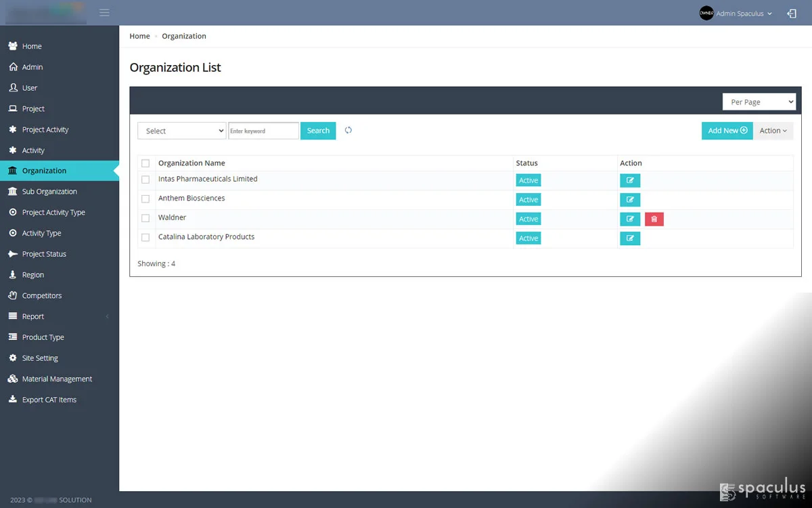Check the Waldner row checkbox
This screenshot has height=508, width=812.
click(x=145, y=218)
